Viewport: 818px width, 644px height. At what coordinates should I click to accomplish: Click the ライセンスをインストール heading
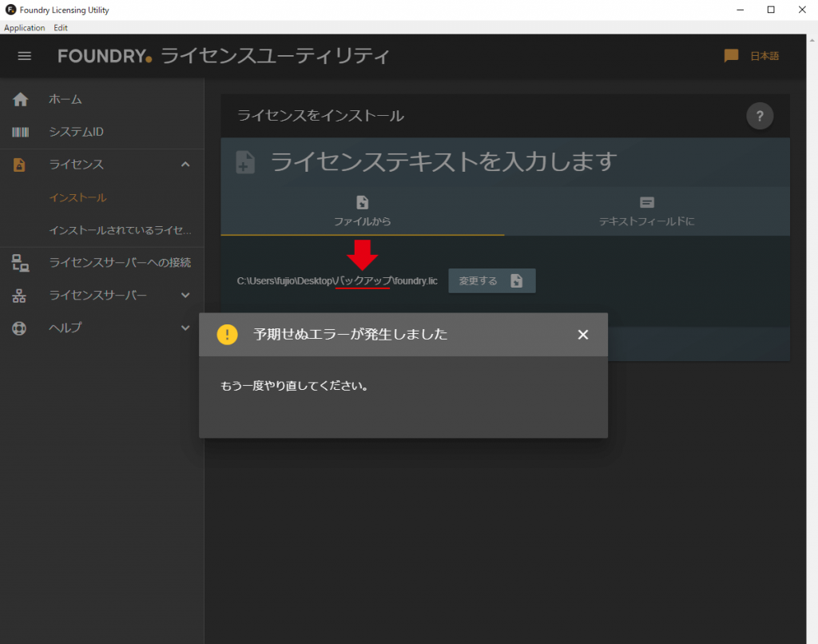321,116
